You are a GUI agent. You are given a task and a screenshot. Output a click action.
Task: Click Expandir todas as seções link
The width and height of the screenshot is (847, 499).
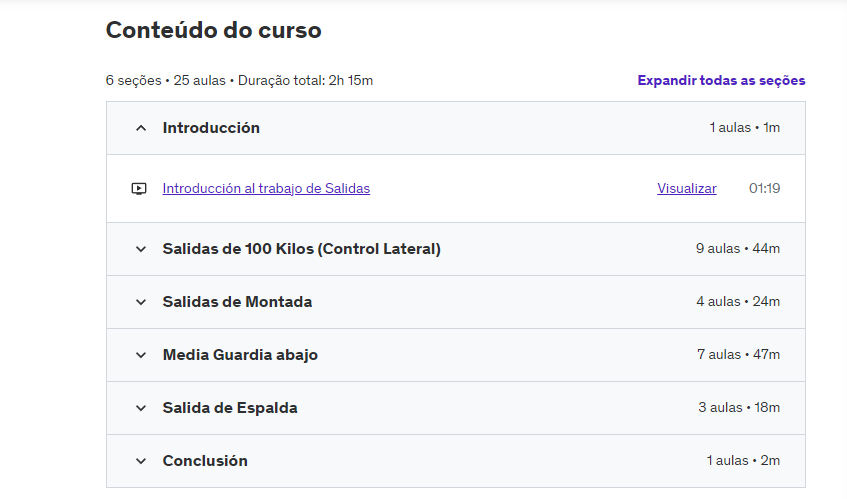point(721,80)
